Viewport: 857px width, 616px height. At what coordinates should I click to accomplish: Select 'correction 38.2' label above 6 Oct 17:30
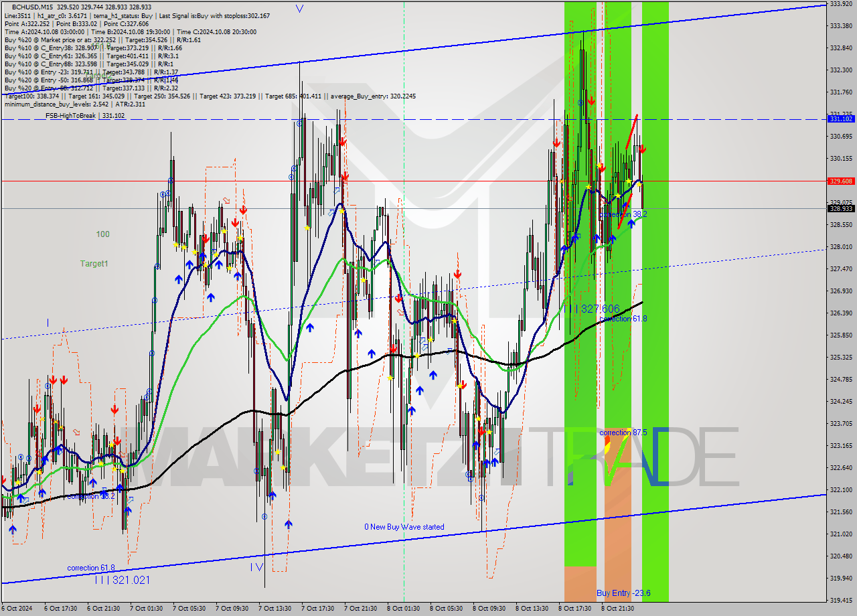click(x=91, y=496)
